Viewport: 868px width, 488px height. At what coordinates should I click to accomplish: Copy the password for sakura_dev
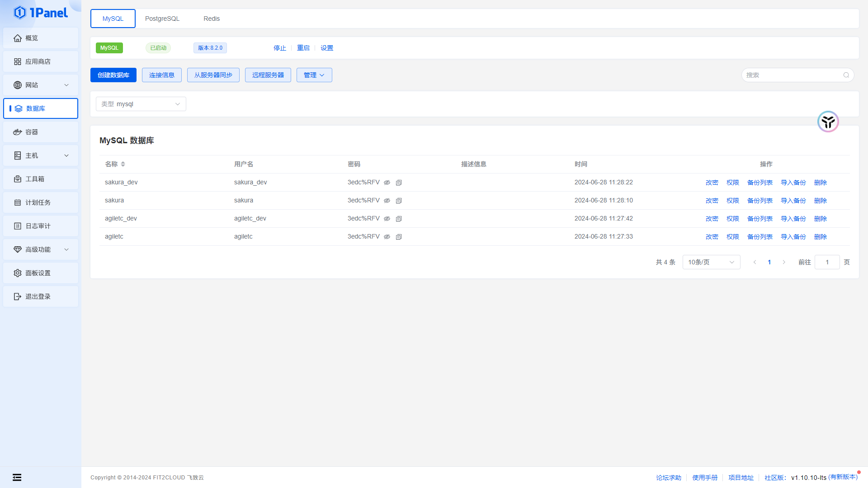(399, 183)
